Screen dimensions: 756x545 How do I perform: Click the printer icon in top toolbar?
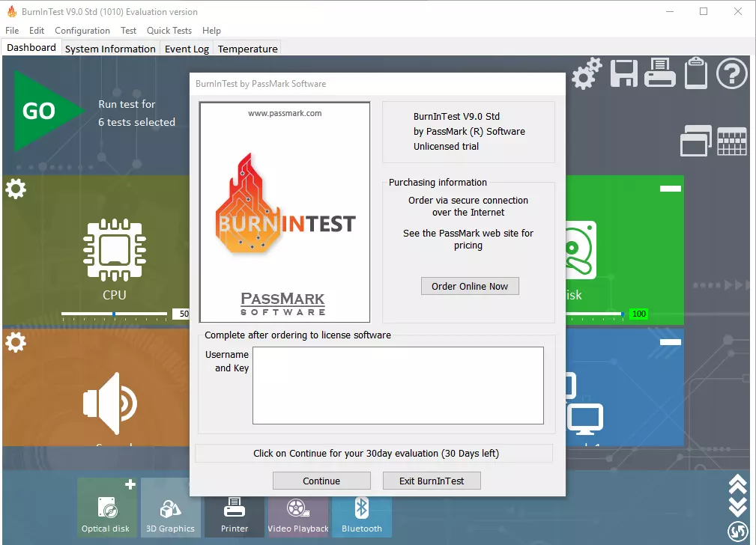pyautogui.click(x=659, y=73)
